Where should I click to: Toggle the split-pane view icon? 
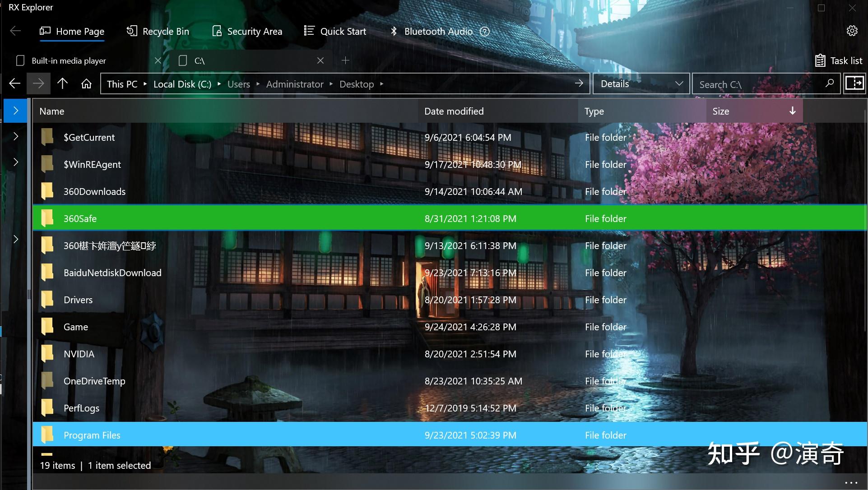point(854,83)
